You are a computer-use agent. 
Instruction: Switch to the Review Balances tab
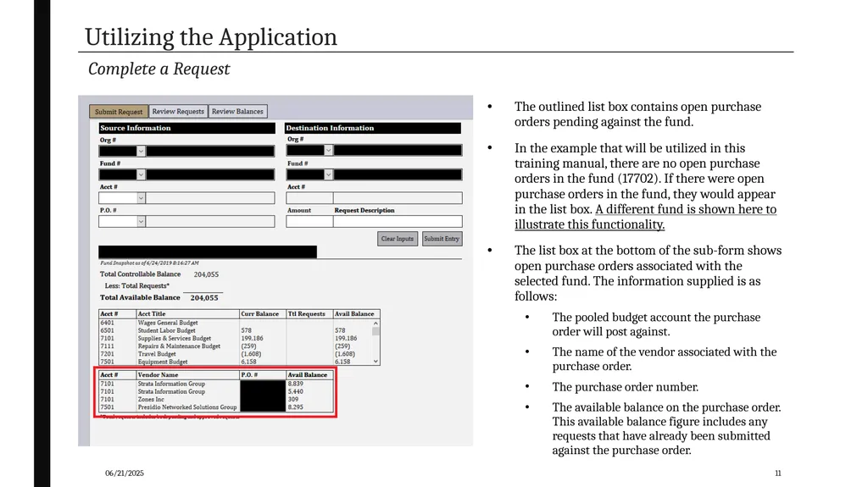(237, 112)
